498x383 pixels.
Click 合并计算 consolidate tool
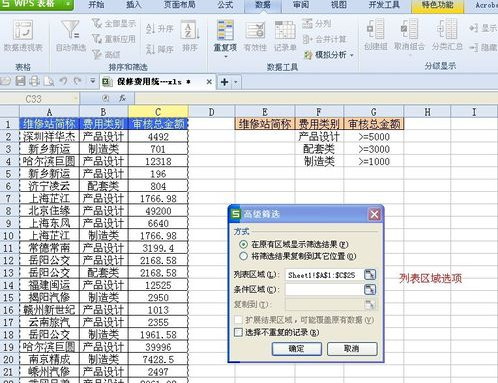(325, 39)
